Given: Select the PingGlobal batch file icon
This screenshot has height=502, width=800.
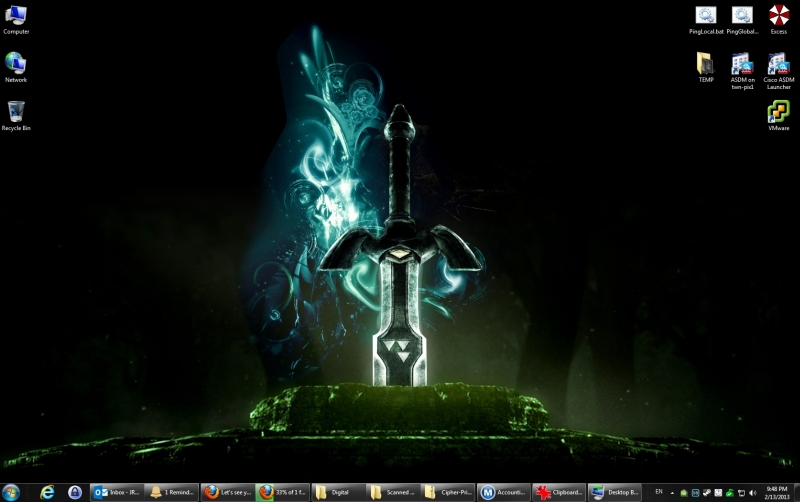Looking at the screenshot, I should [742, 19].
